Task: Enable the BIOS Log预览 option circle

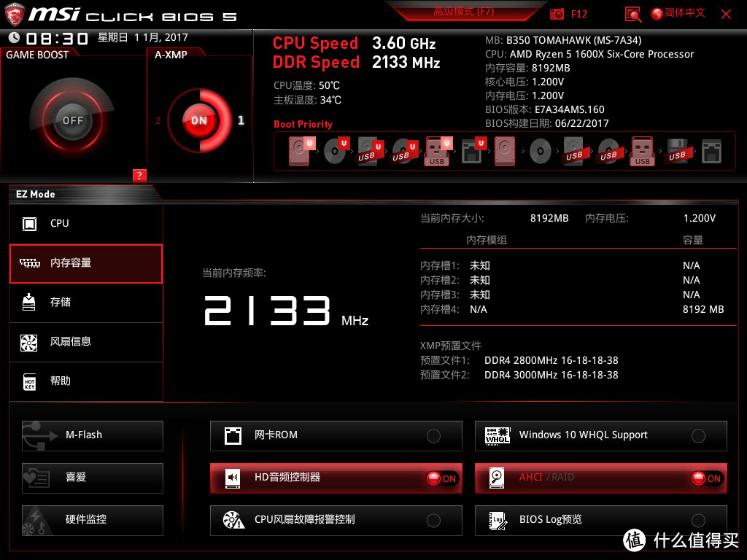Action: 698,521
